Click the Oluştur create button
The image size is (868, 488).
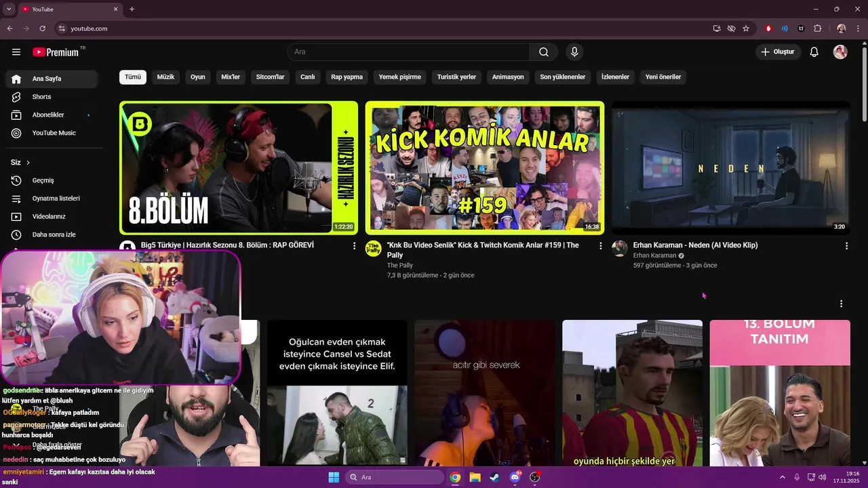[x=778, y=52]
